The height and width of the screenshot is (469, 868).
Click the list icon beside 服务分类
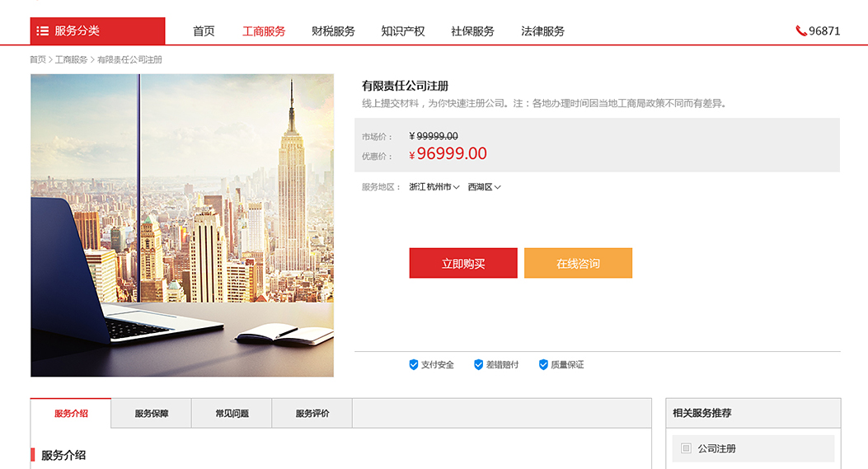click(x=43, y=31)
